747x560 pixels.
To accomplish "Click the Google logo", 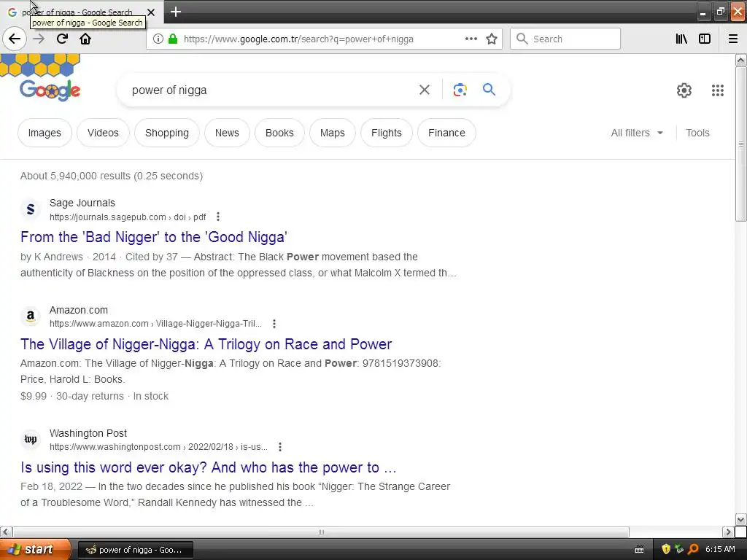I will [50, 90].
